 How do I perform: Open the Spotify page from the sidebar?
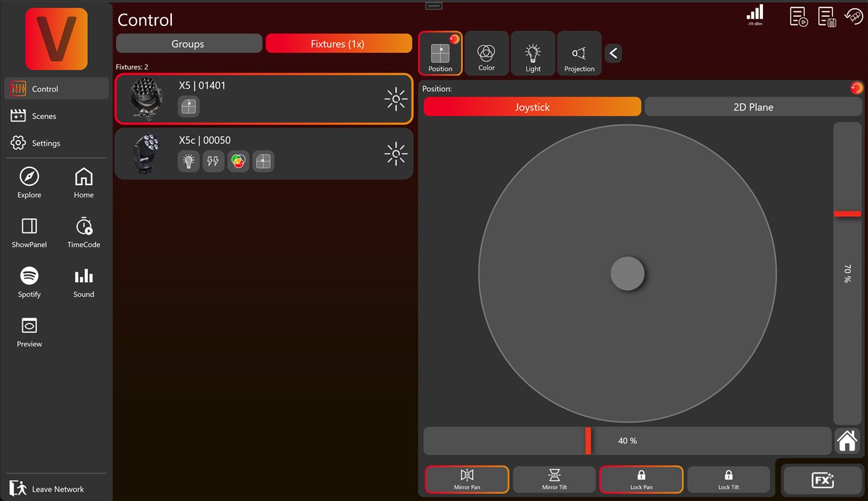coord(29,283)
